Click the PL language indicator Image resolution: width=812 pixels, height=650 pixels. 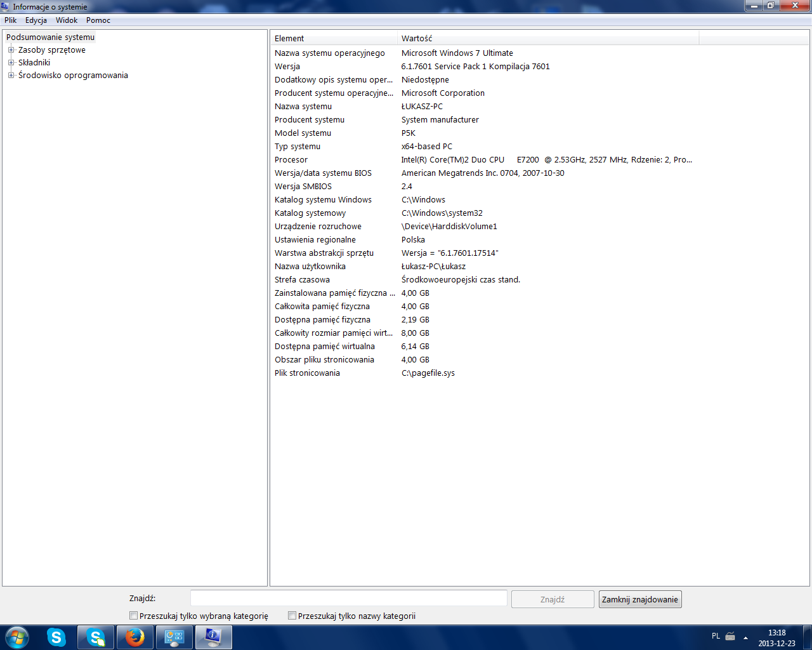pyautogui.click(x=716, y=636)
